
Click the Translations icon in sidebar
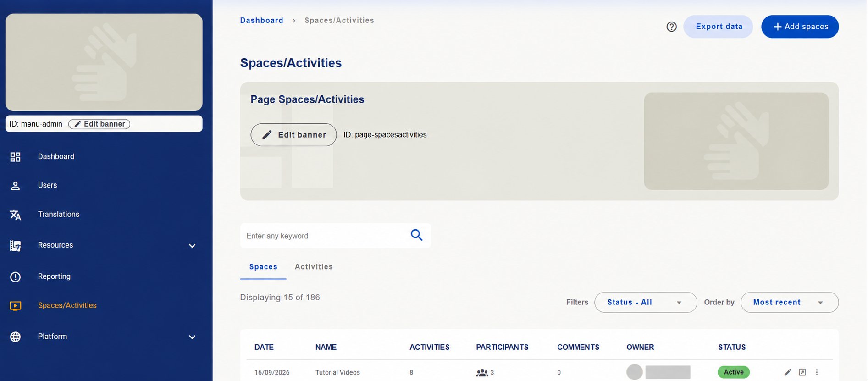(x=15, y=215)
